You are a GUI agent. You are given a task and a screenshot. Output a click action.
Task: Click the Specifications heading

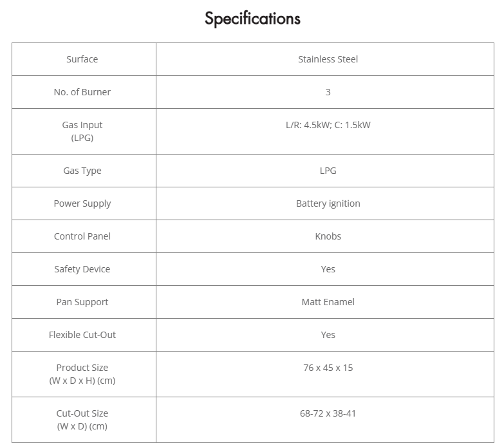tap(252, 19)
